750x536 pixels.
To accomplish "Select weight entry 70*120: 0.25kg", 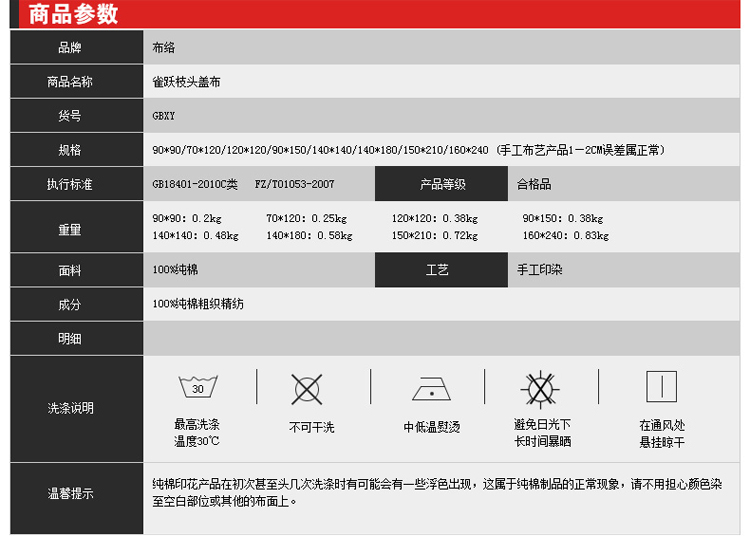I will click(x=307, y=219).
